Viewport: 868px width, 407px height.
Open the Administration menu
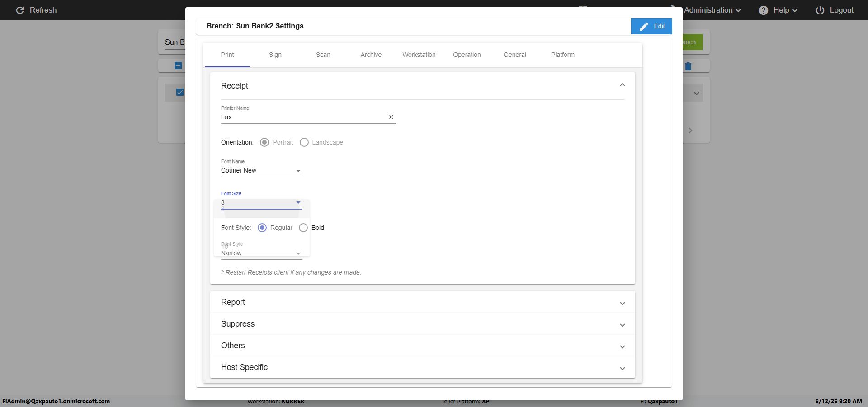(x=712, y=10)
